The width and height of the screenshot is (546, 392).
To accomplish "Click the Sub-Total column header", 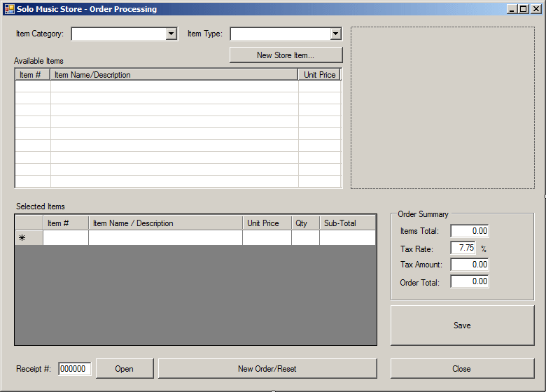I will (x=347, y=223).
